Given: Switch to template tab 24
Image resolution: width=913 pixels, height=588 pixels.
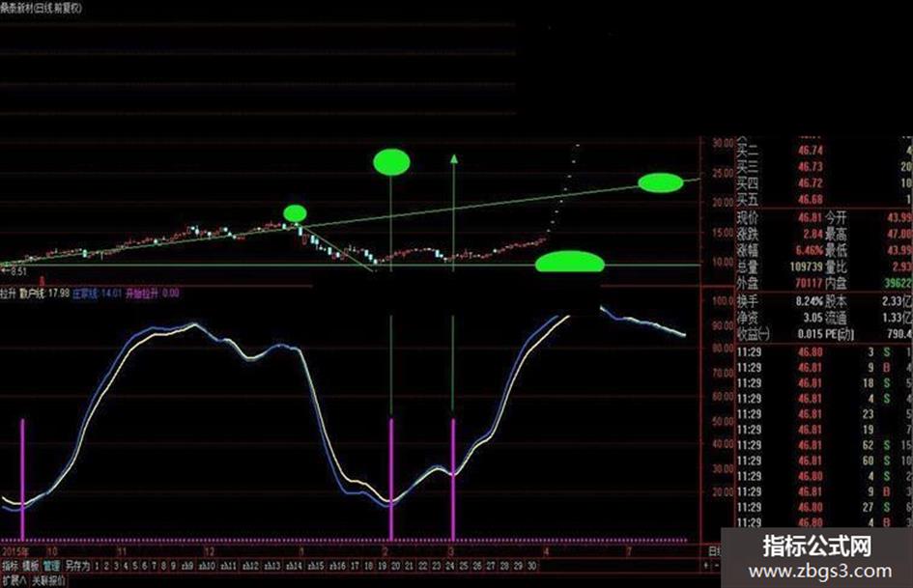Looking at the screenshot, I should (x=450, y=566).
